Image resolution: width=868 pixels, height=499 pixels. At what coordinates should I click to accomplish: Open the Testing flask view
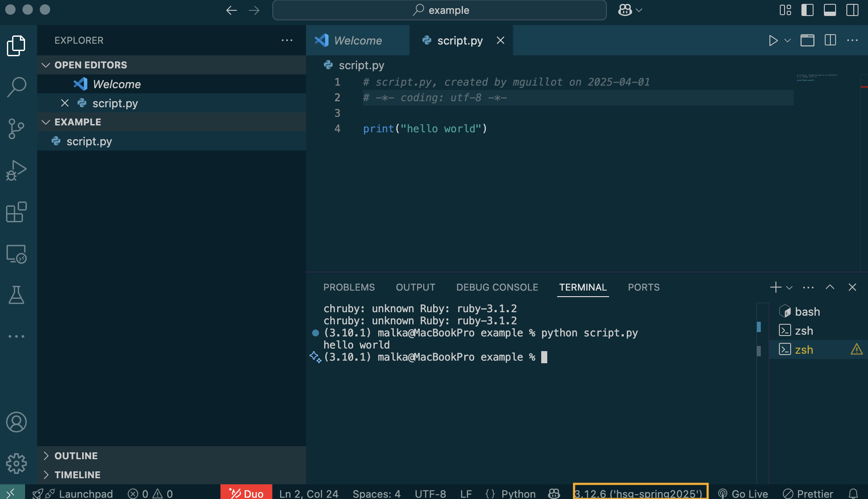click(16, 295)
